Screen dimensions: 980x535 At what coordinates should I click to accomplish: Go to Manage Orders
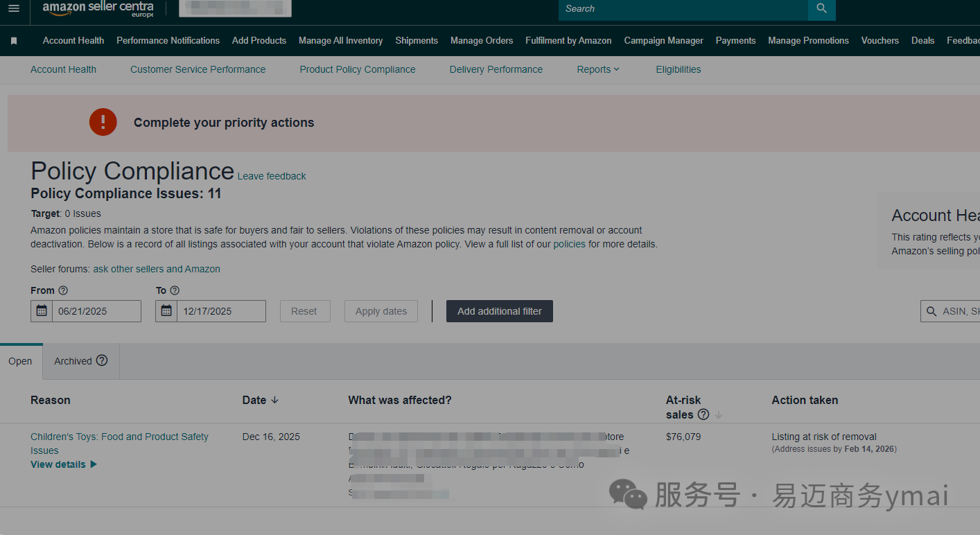[x=482, y=41]
